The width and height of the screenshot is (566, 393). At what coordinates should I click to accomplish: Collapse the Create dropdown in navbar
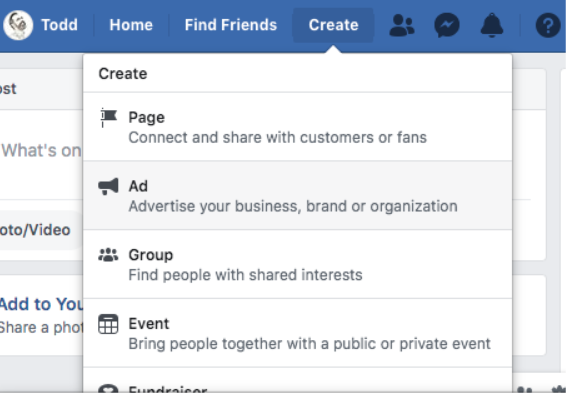[x=333, y=25]
